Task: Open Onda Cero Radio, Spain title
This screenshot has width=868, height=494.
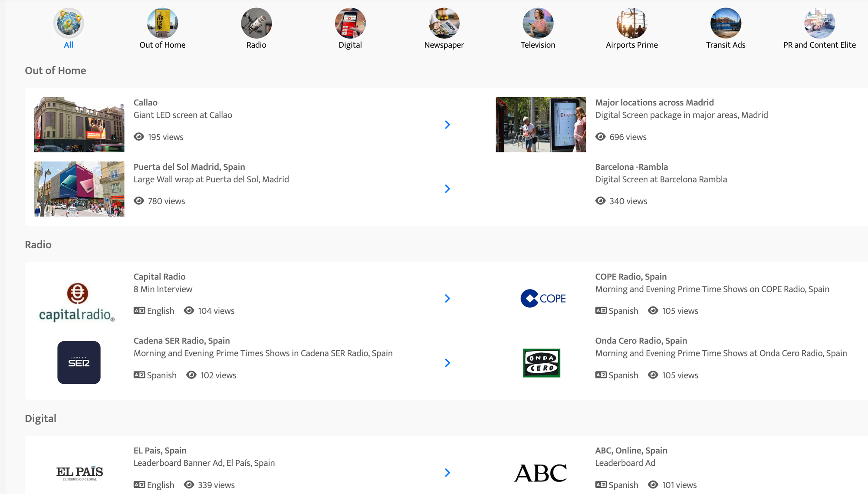Action: point(641,341)
